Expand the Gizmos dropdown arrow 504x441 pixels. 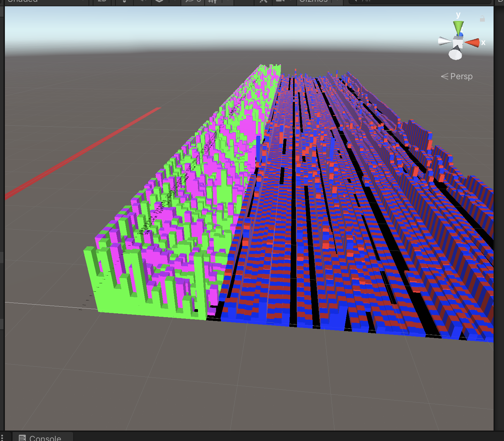(x=337, y=1)
